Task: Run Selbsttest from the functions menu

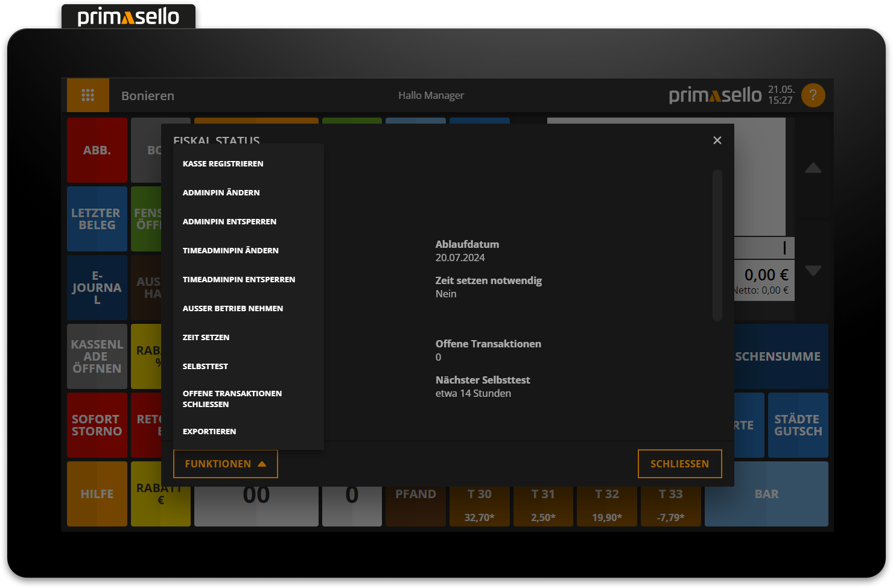Action: pos(206,367)
